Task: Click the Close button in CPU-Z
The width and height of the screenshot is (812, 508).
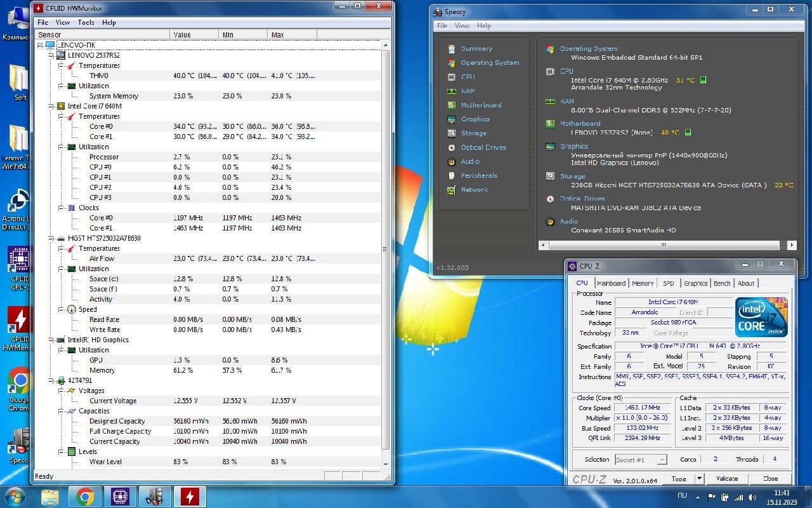Action: point(771,479)
